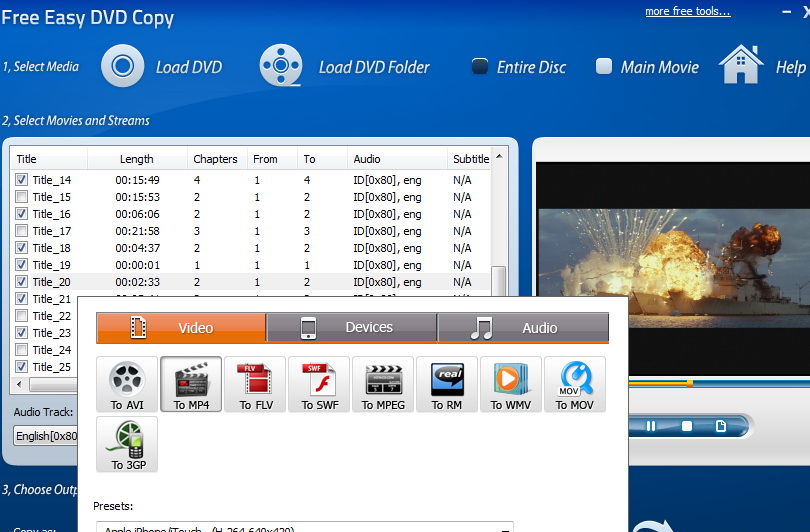Screen dimensions: 810x532
Task: Click the Load DVD disc icon
Action: pos(122,66)
